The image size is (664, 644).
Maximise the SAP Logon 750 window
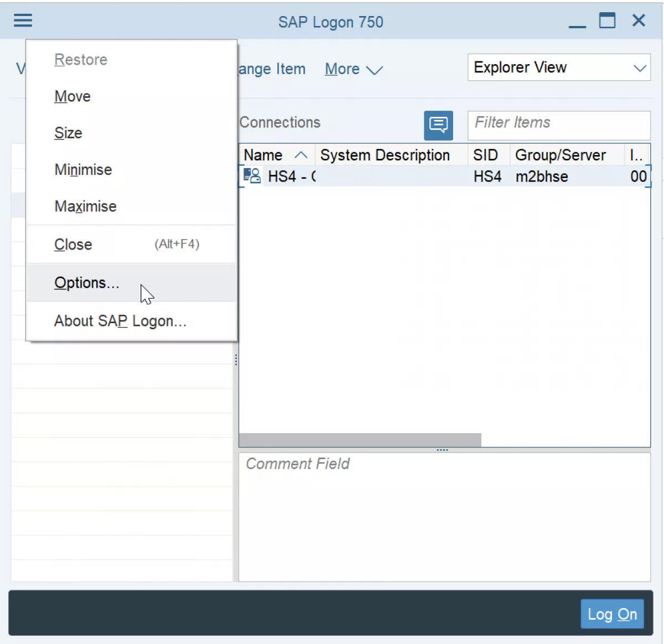coord(607,20)
